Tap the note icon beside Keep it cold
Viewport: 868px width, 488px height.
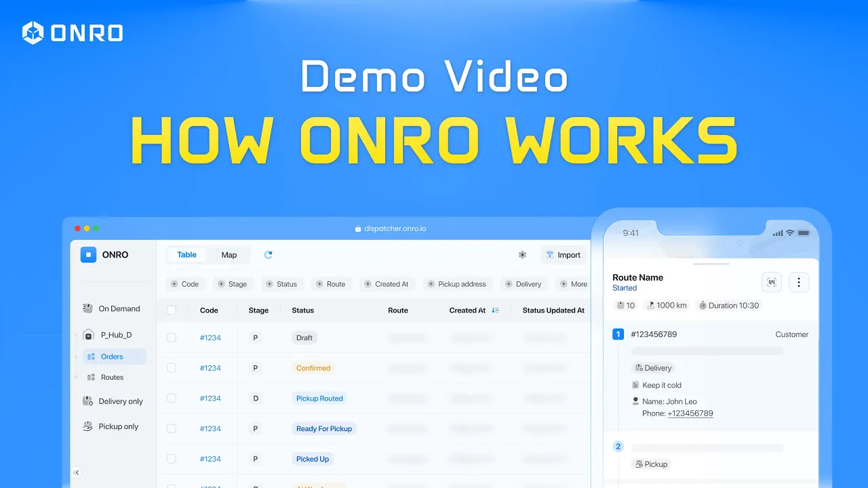pos(635,385)
